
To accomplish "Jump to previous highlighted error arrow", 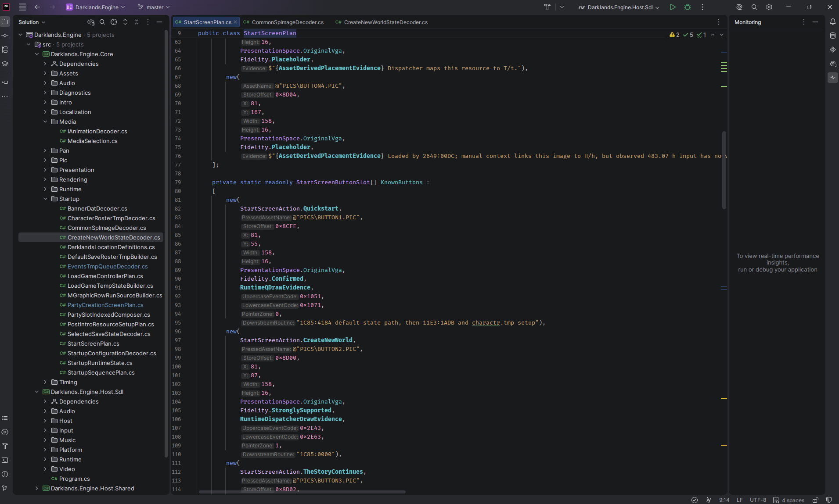I will pyautogui.click(x=713, y=35).
